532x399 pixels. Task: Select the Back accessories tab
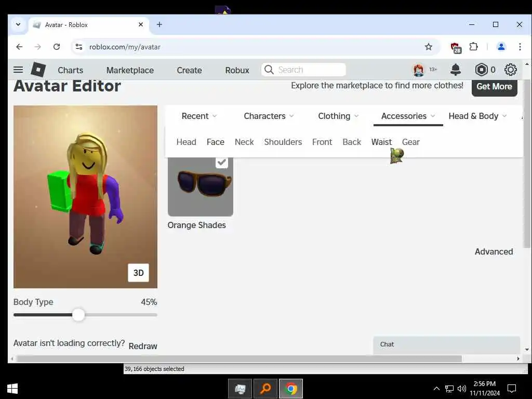click(x=352, y=142)
